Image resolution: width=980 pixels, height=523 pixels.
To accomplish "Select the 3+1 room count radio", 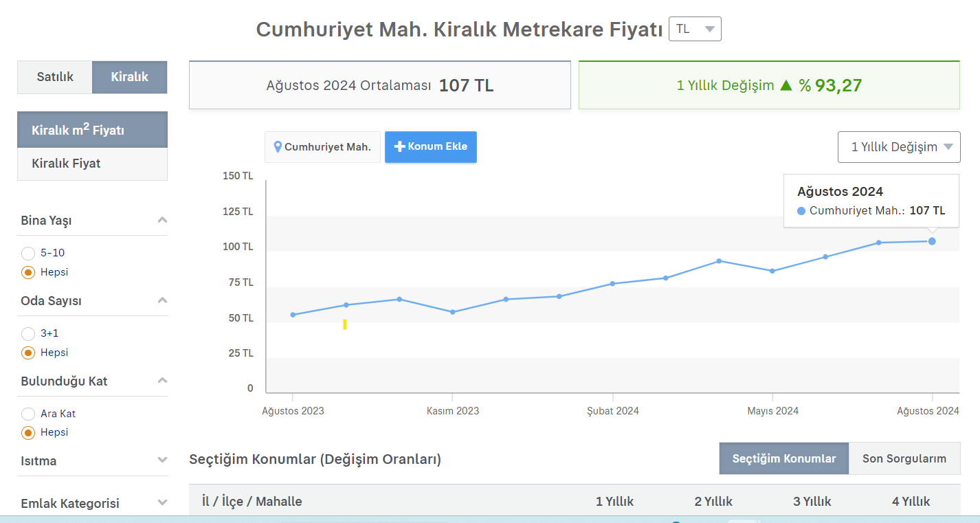I will click(28, 333).
